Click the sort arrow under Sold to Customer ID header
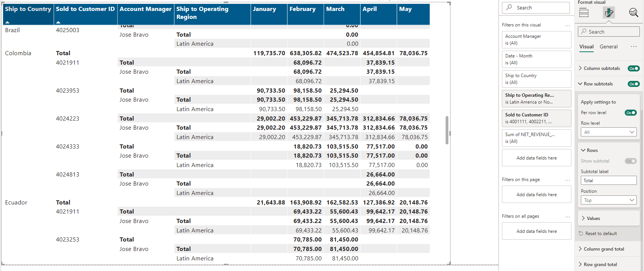The height and width of the screenshot is (271, 644). point(58,22)
